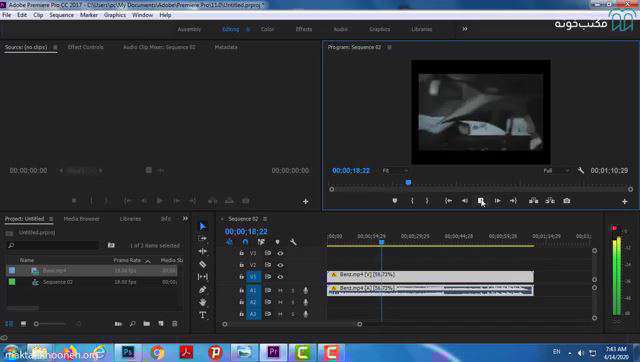Screen dimensions: 640x362
Task: Open the File menu
Action: pyautogui.click(x=7, y=15)
